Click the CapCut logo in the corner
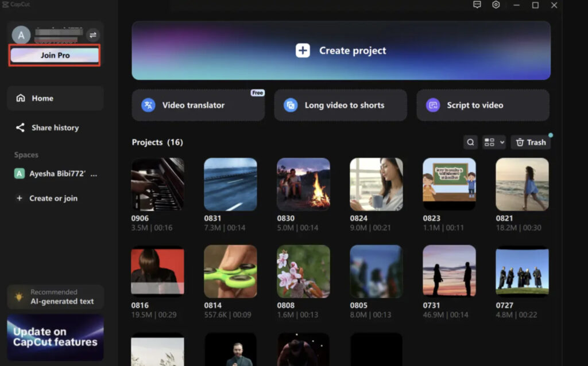588x366 pixels. tap(16, 5)
